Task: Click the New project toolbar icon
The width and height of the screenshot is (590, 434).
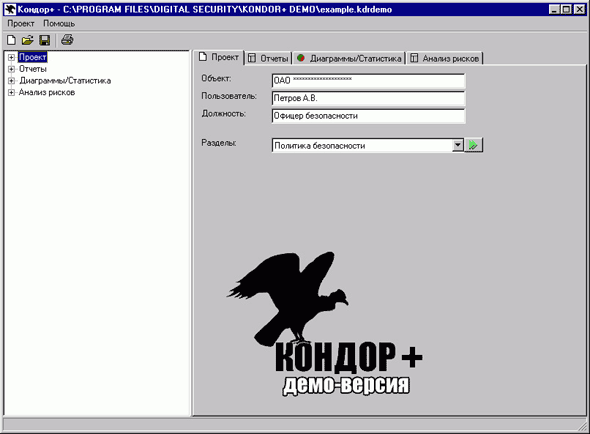Action: tap(11, 40)
